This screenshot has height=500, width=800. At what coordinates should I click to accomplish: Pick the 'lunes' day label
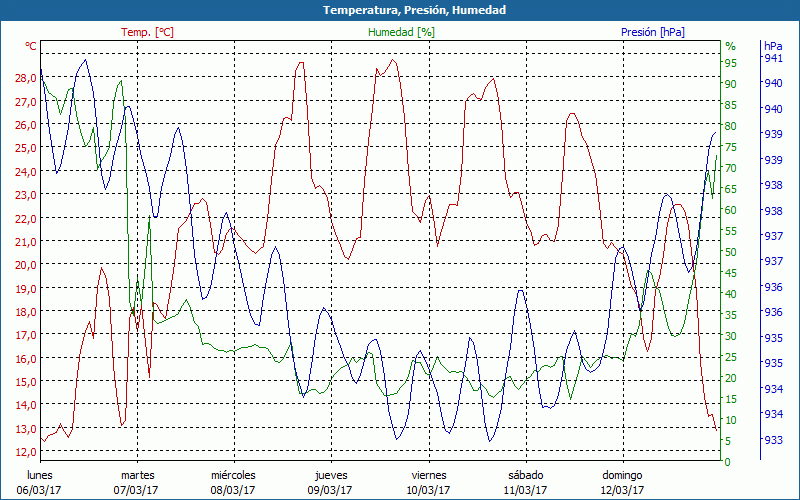[40, 475]
